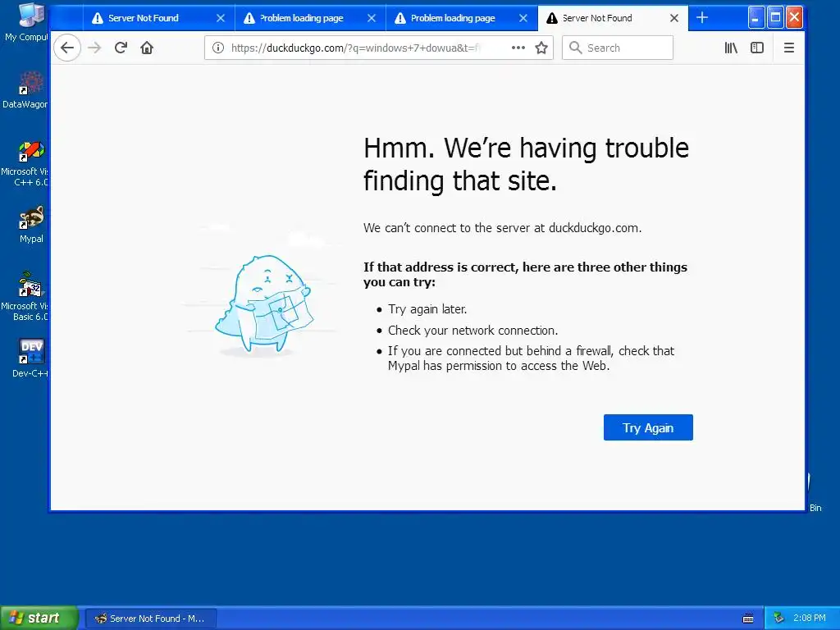Select Dev-C++ desktop shortcut
This screenshot has height=630, width=840.
(x=31, y=358)
